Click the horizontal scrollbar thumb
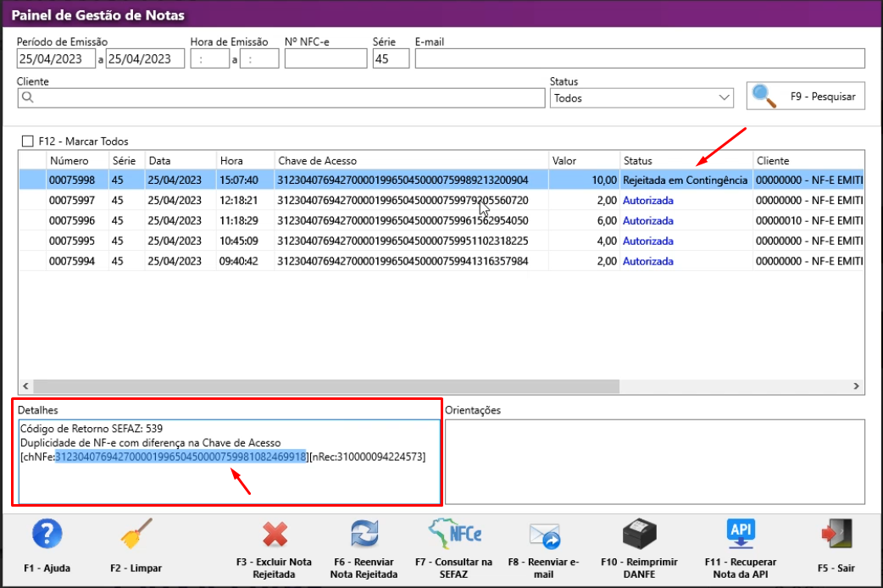 pos(326,386)
